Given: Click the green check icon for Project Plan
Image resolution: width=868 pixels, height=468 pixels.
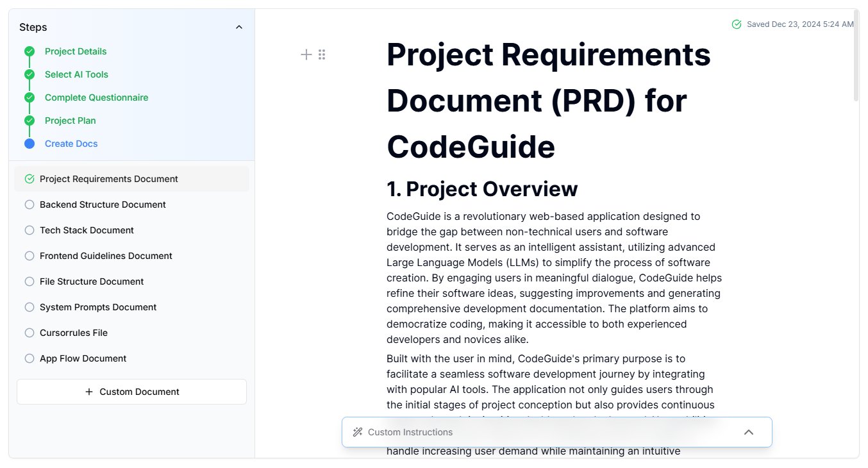Looking at the screenshot, I should (29, 121).
